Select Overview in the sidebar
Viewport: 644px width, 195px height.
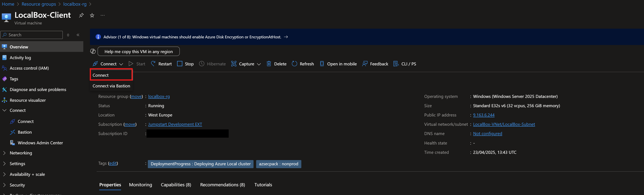pyautogui.click(x=42, y=47)
